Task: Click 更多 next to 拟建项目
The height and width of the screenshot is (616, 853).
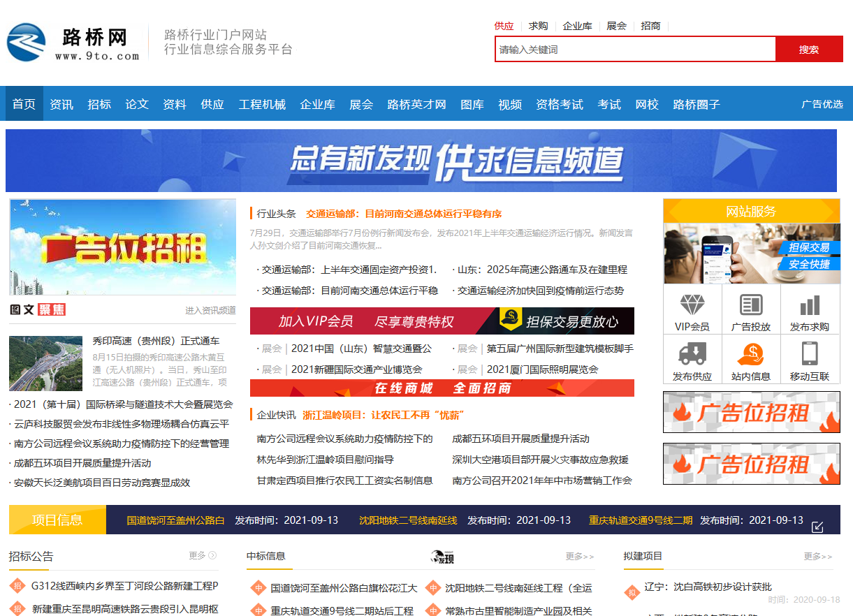Action: pos(818,557)
